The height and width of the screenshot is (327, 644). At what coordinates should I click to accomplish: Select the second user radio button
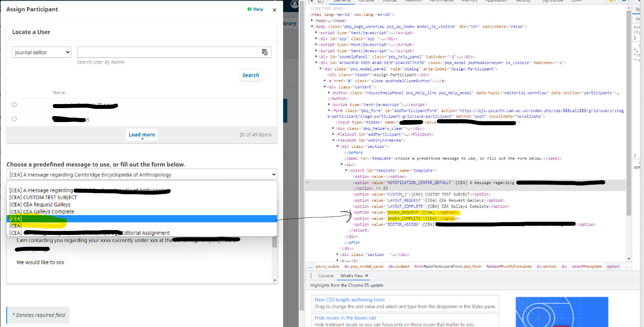click(x=14, y=119)
